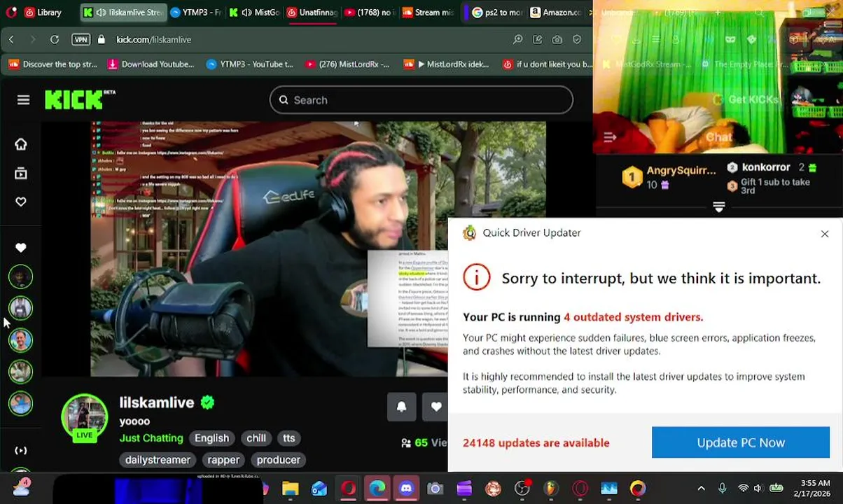
Task: Open volume speaker tray icon
Action: (758, 489)
